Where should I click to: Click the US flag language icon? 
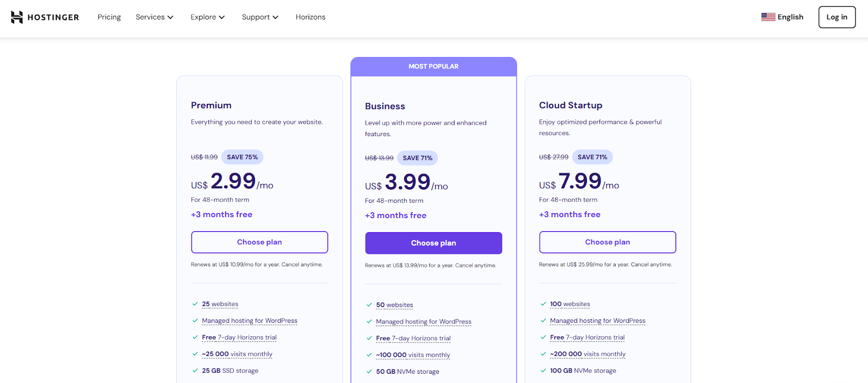[x=768, y=17]
